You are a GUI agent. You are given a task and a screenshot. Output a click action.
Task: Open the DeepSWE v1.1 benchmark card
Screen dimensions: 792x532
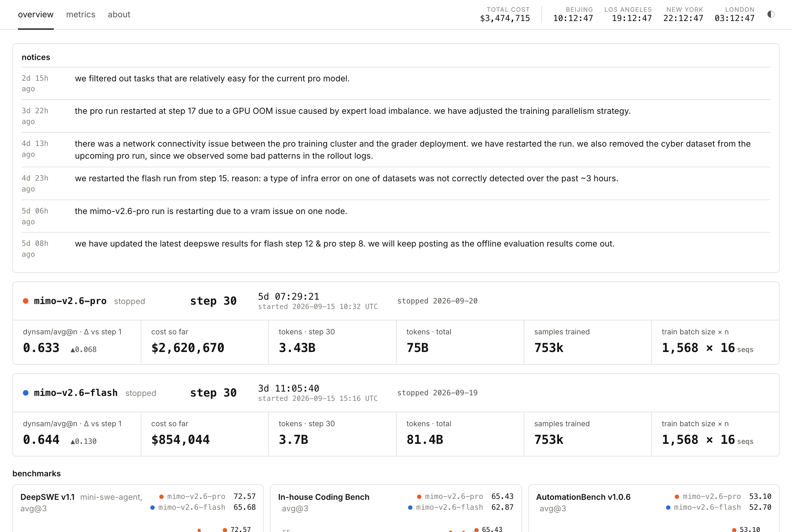point(138,508)
